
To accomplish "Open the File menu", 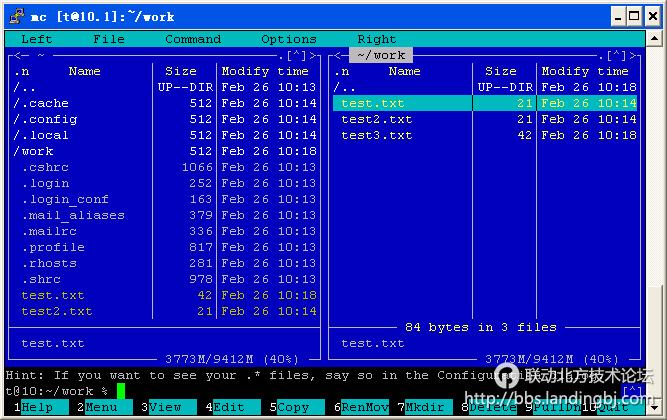I will point(109,39).
